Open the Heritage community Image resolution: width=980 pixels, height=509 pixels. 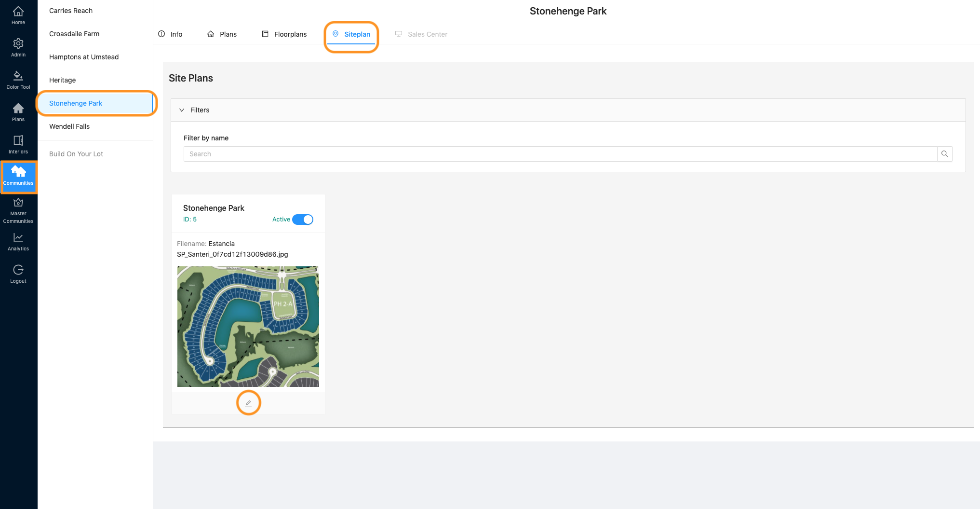pos(62,80)
